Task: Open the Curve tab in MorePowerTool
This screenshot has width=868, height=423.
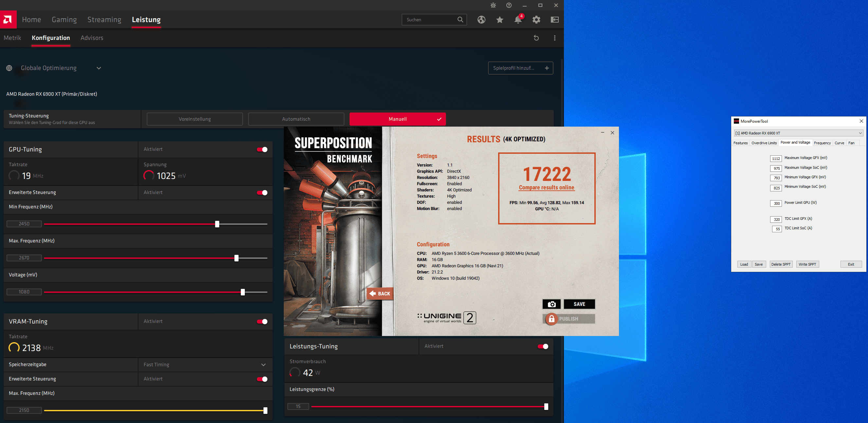Action: click(x=839, y=143)
